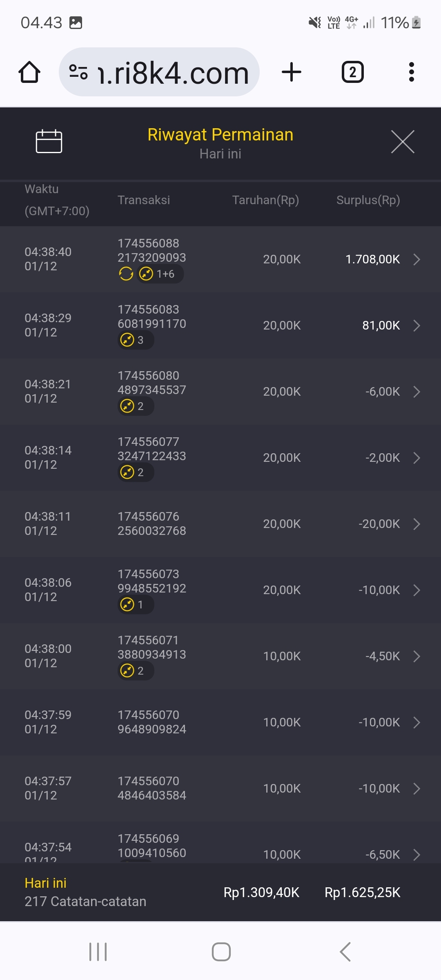Open transaction 174556073 9948552192 details

tap(151, 581)
